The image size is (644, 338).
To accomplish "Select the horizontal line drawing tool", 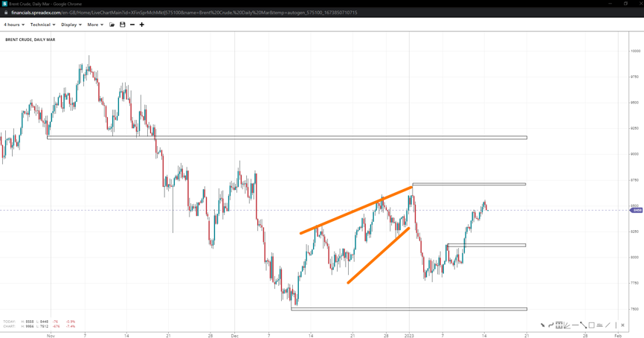I will point(575,325).
